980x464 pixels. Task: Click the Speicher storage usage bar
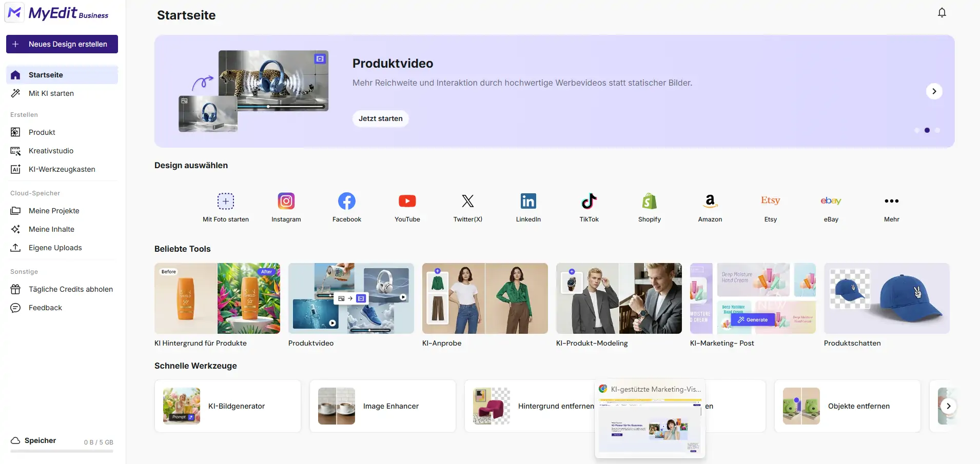[x=62, y=451]
